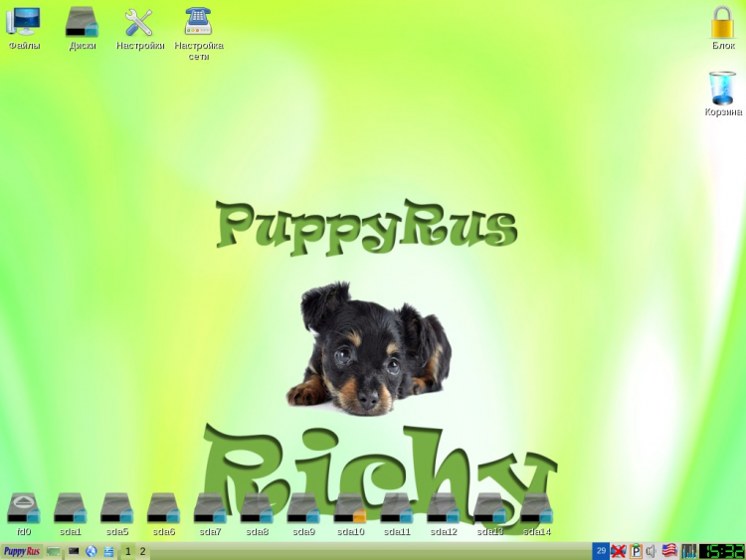Click the show desktop taskbar icon
The image size is (746, 560).
tap(54, 552)
